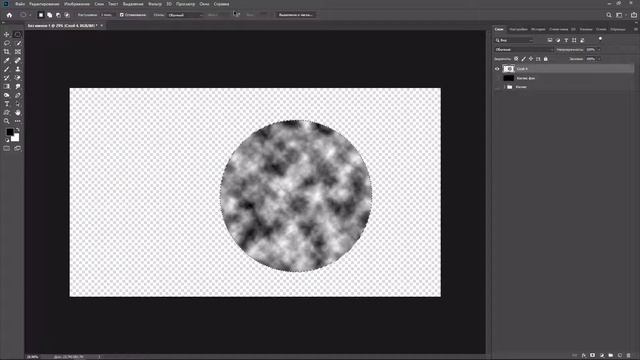Click the Search icon at top right

[x=609, y=15]
